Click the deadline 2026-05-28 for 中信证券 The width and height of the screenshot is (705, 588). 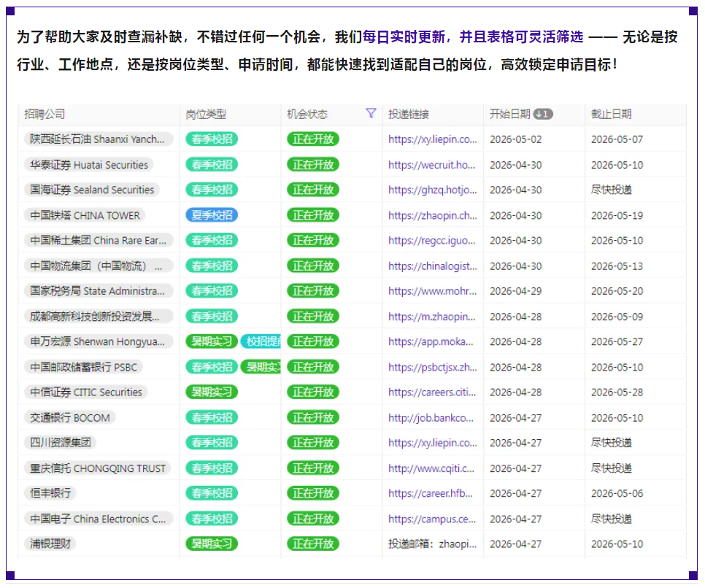point(617,392)
